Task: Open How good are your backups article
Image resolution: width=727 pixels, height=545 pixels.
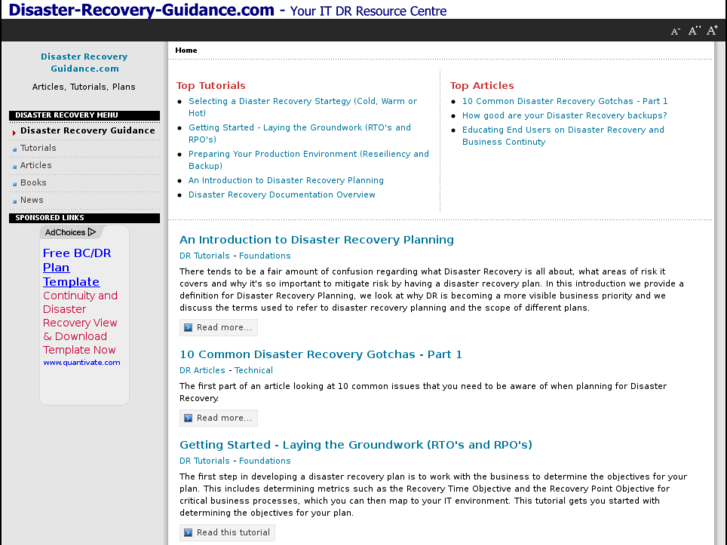Action: pos(564,115)
